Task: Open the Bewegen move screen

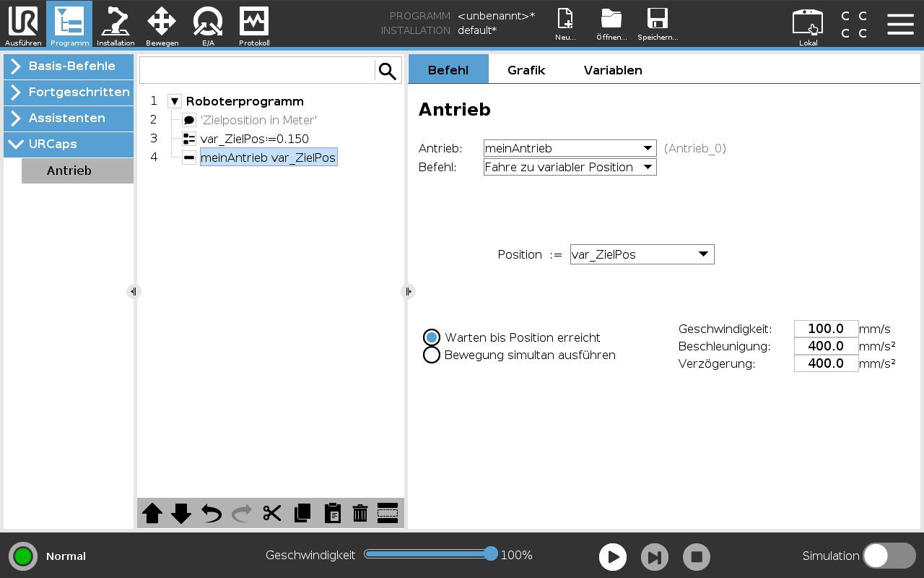Action: tap(162, 25)
